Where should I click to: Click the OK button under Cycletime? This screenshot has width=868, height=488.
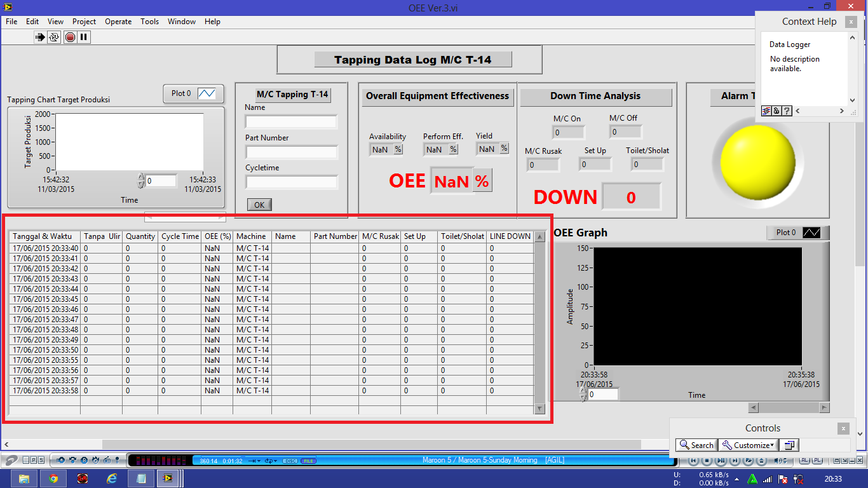coord(259,205)
